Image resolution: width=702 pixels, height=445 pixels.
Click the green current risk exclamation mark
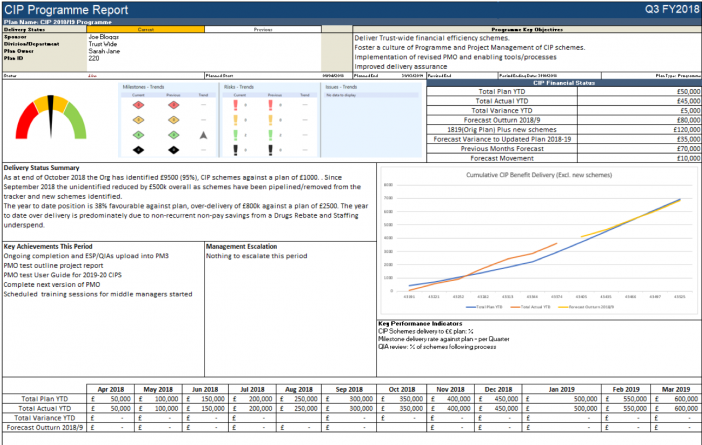click(x=235, y=135)
